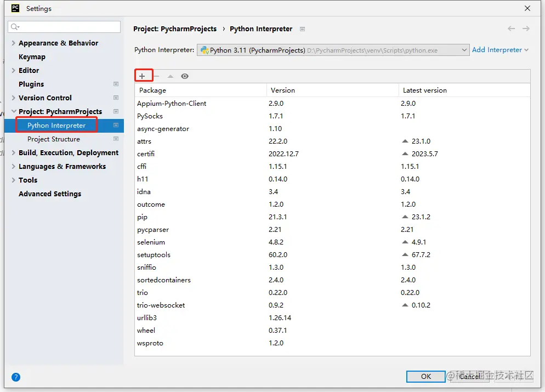The image size is (545, 392).
Task: Select the pycparser package row
Action: click(x=332, y=229)
